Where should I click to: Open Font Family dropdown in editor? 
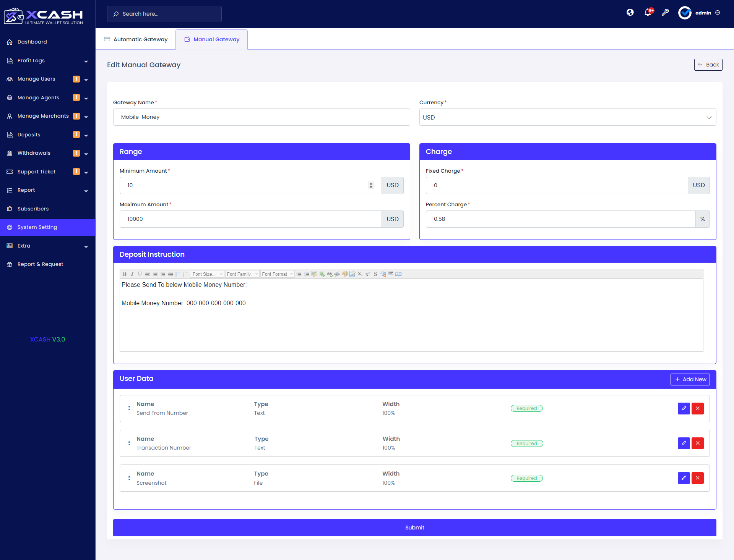coord(242,274)
